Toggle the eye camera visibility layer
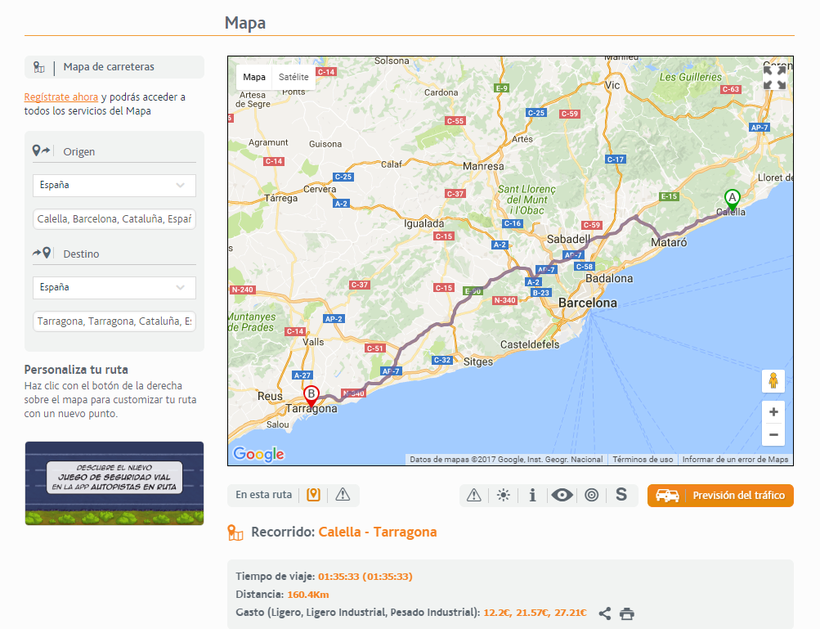The width and height of the screenshot is (820, 629). pyautogui.click(x=562, y=495)
